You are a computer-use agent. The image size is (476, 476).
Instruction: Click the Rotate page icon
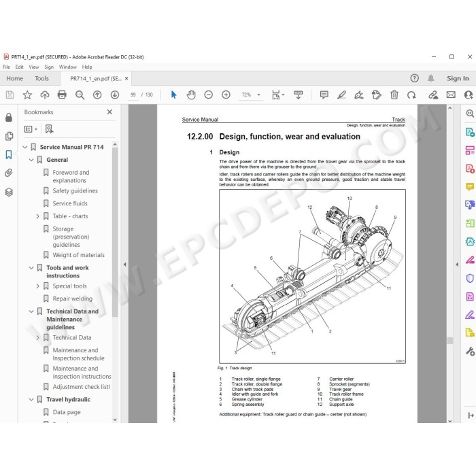tap(411, 95)
